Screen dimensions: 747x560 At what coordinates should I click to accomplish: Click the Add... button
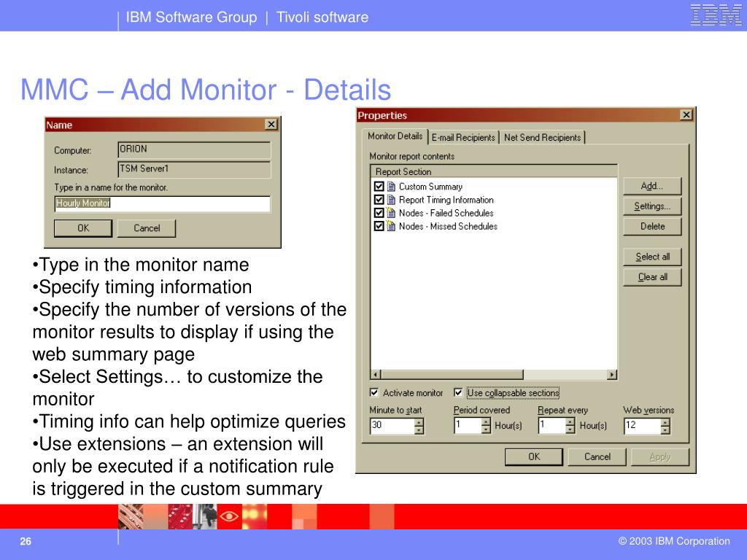(x=652, y=186)
